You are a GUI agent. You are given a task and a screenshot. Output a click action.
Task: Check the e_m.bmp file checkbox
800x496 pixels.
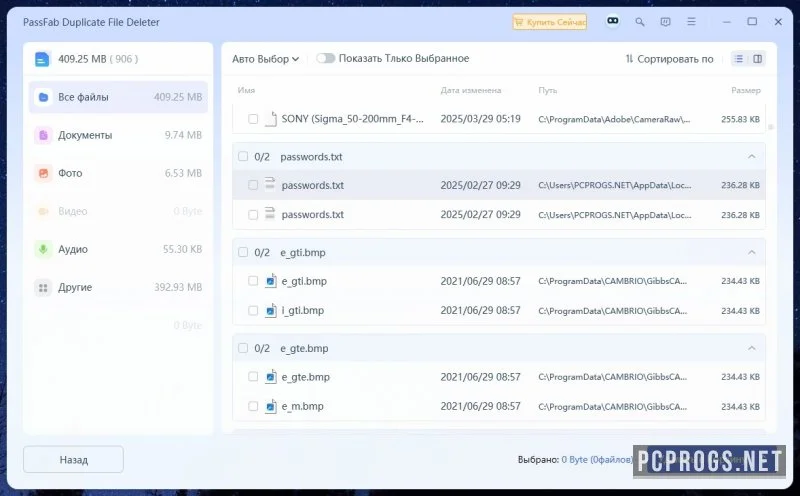253,407
